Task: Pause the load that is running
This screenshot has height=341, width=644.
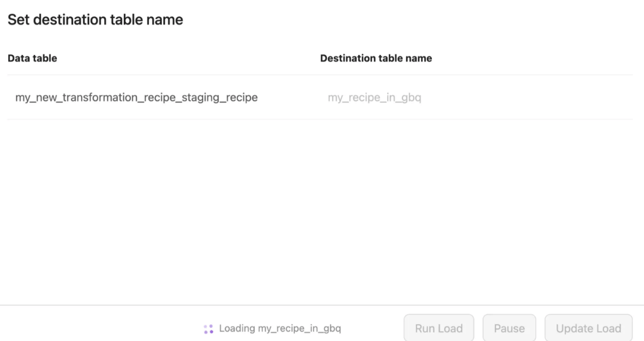Action: tap(509, 328)
